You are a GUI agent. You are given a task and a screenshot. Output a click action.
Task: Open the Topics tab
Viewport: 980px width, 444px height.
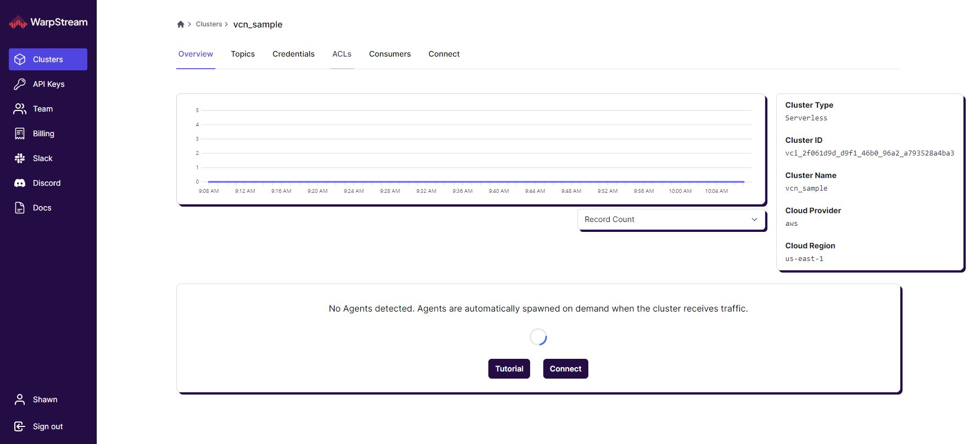pos(243,54)
